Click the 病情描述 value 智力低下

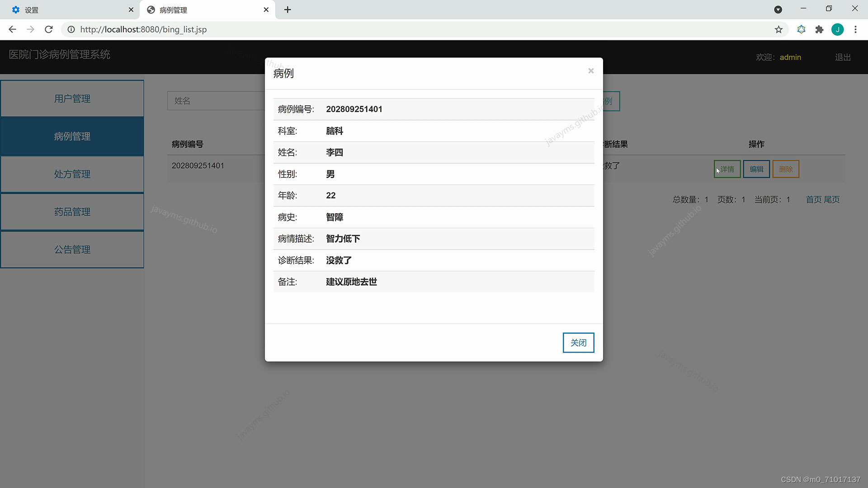pos(343,239)
